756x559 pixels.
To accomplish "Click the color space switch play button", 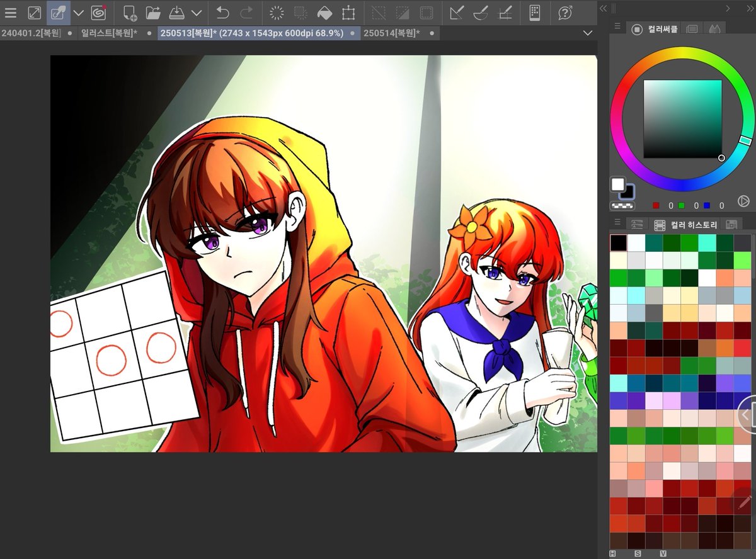I will pos(743,201).
